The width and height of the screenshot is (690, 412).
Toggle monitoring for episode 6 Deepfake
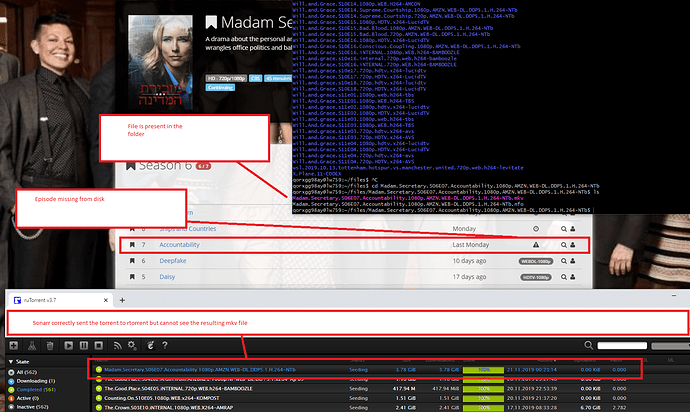pos(132,261)
